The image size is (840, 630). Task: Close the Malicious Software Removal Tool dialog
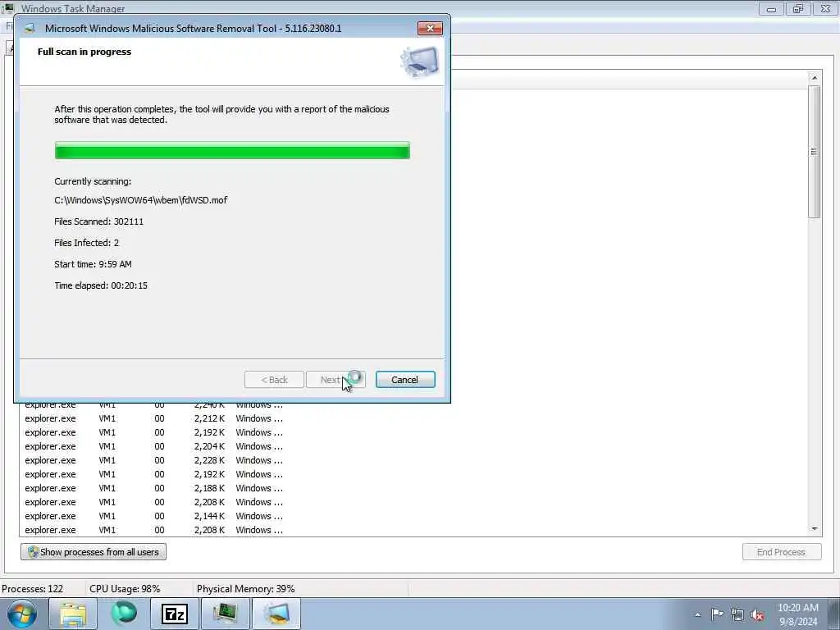click(x=430, y=29)
